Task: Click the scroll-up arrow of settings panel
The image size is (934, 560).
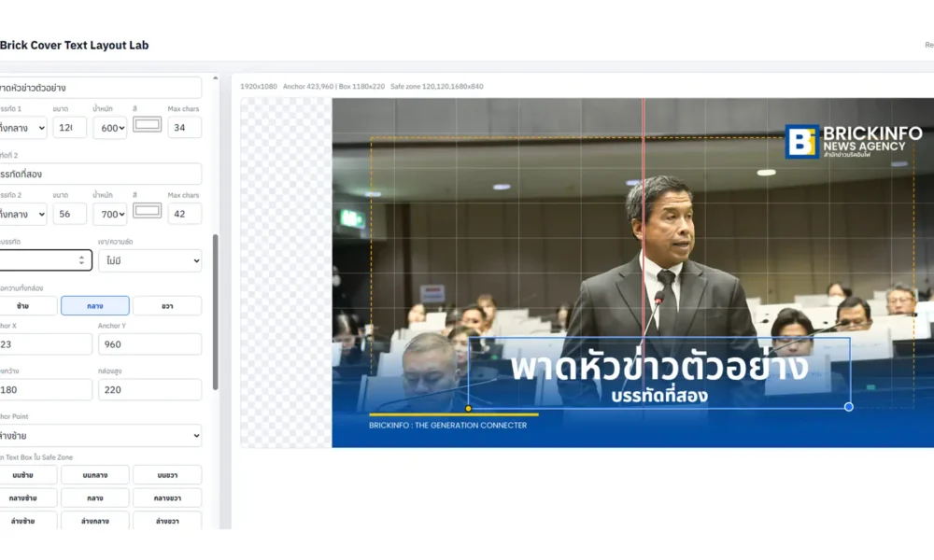Action: coord(216,78)
